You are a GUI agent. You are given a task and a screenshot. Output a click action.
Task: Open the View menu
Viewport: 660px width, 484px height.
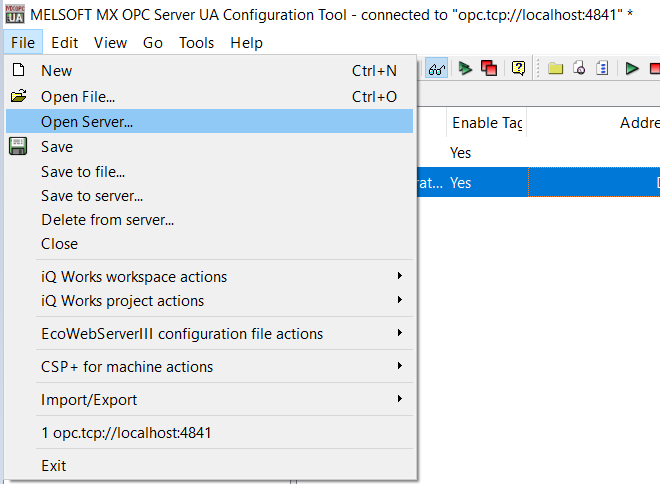[110, 43]
